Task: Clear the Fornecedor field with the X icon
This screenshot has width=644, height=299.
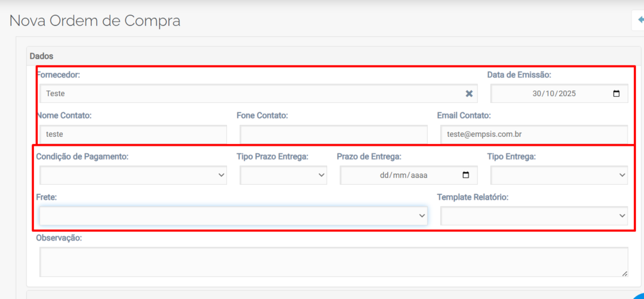Action: click(469, 94)
